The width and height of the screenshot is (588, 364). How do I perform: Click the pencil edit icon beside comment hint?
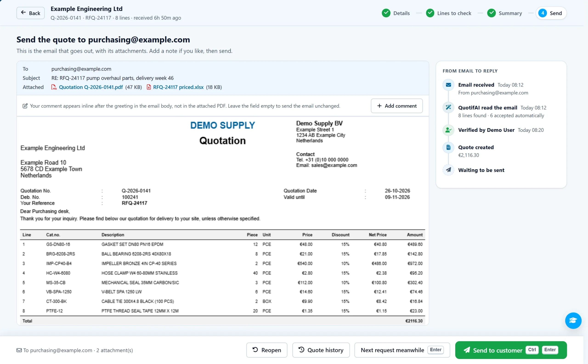point(25,106)
